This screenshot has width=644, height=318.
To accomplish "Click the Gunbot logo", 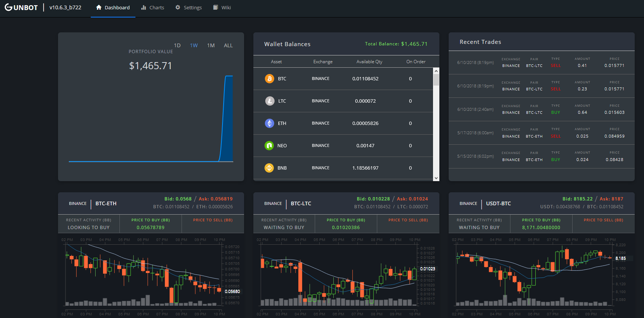I will click(x=21, y=7).
